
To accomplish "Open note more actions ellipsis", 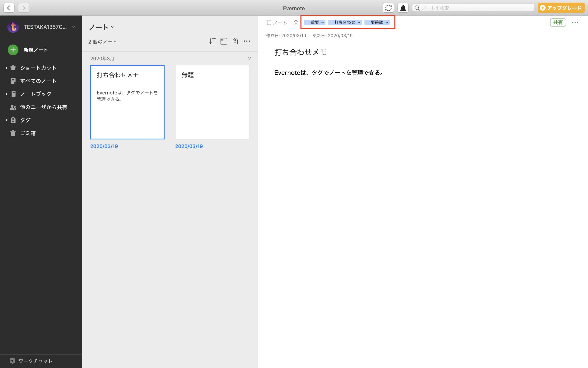I will pyautogui.click(x=575, y=22).
